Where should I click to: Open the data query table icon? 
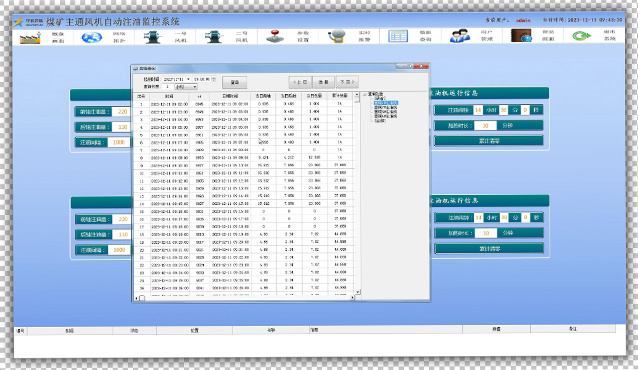click(398, 37)
